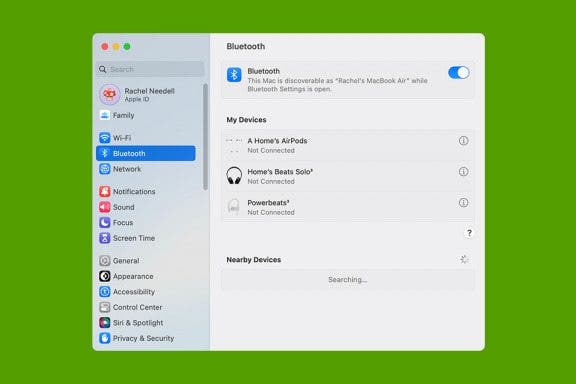Viewport: 576px width, 384px height.
Task: Maximize the window with the green button
Action: point(127,47)
